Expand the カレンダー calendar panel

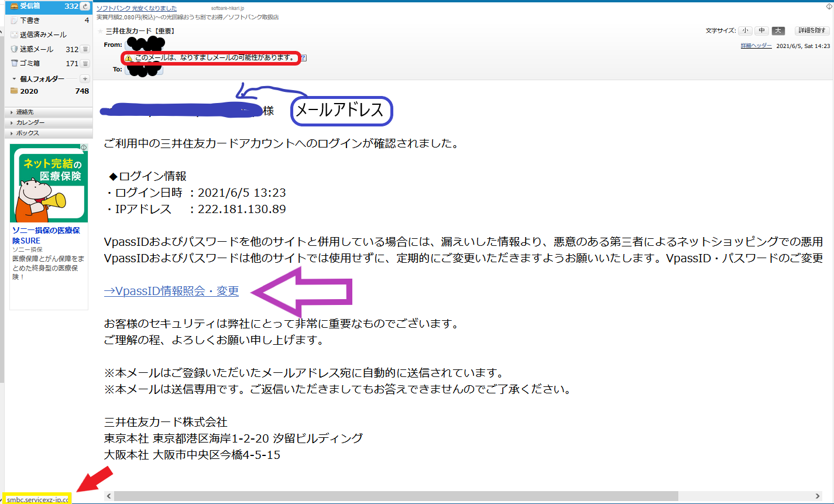click(48, 122)
